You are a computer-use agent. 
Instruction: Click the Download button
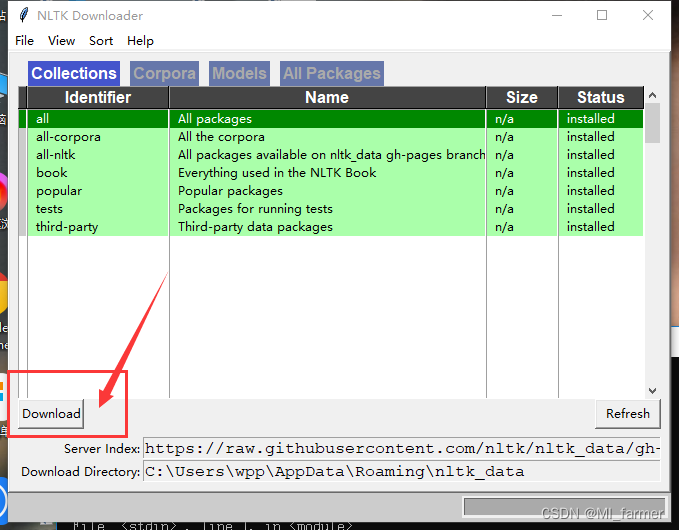pos(51,414)
